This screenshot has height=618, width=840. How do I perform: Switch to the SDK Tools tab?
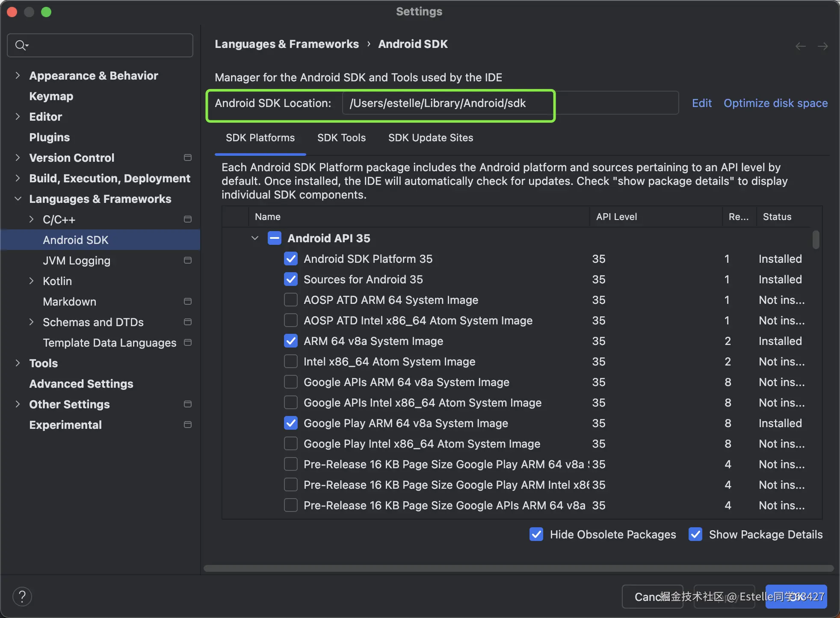tap(341, 138)
